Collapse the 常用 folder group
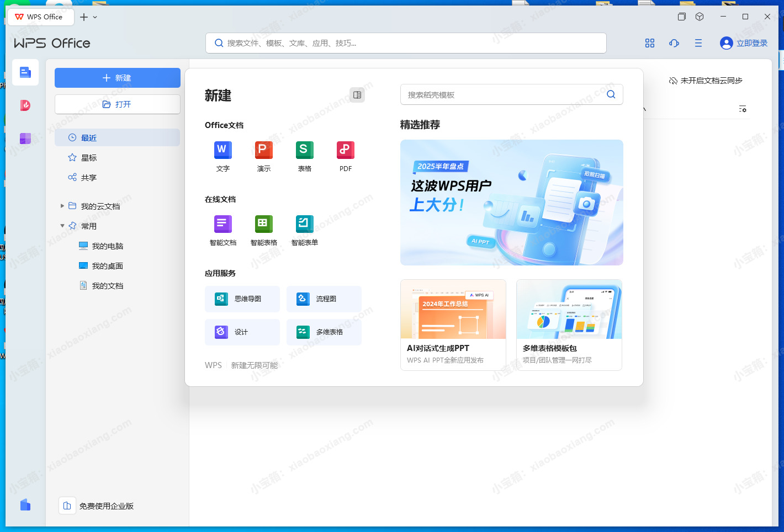The width and height of the screenshot is (784, 532). [x=62, y=226]
